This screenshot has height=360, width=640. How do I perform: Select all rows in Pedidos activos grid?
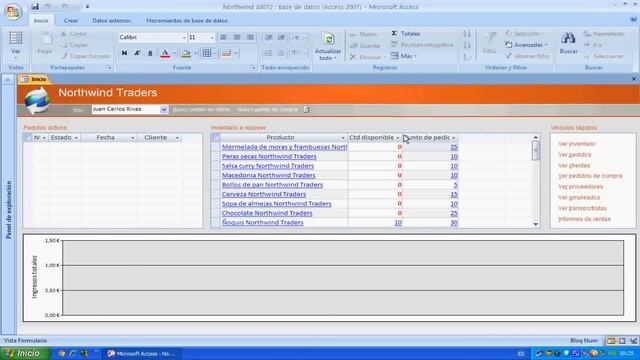(x=27, y=138)
